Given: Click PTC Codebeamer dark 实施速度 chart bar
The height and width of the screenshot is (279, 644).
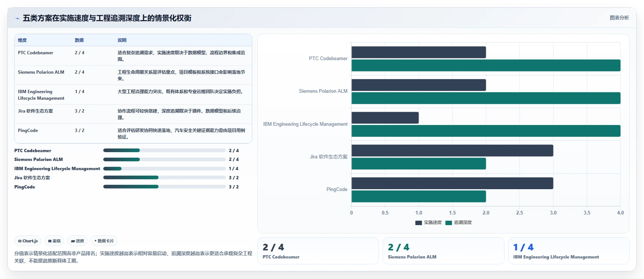Looking at the screenshot, I should click(x=418, y=52).
